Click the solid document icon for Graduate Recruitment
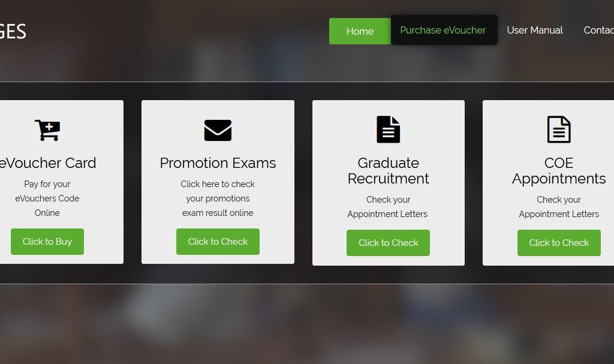614x364 pixels. 388,130
